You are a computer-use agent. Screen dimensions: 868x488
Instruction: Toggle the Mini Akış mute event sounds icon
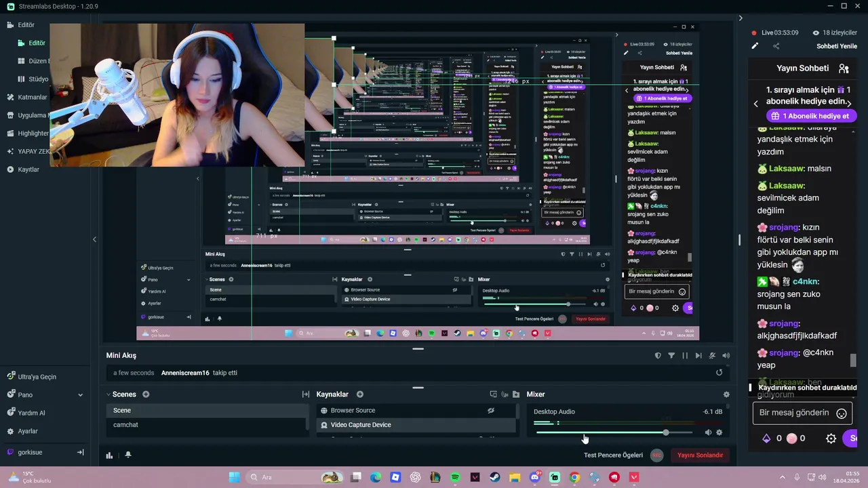click(x=712, y=355)
